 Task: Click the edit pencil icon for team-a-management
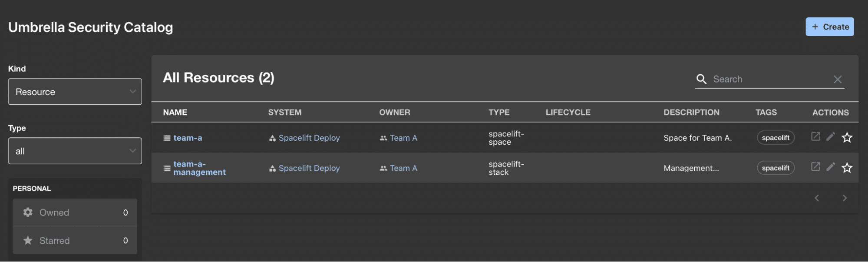831,167
